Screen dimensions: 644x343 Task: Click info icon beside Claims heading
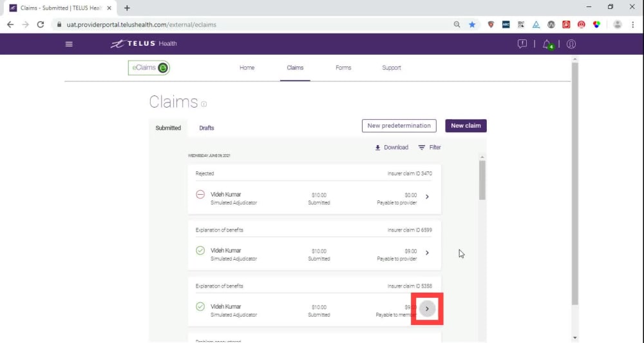coord(204,104)
